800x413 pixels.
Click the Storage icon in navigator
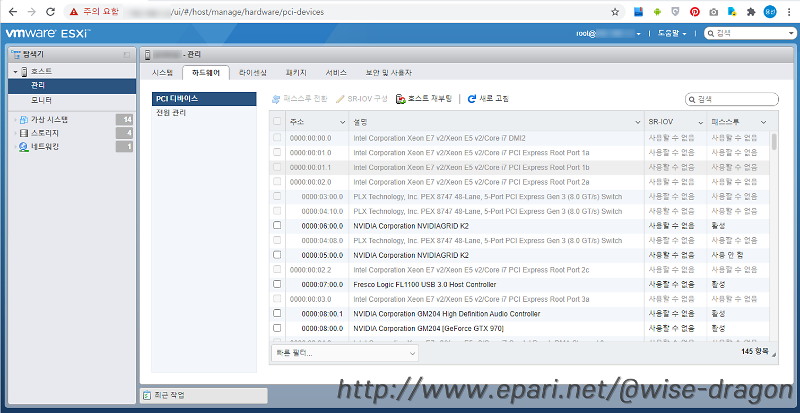[23, 133]
